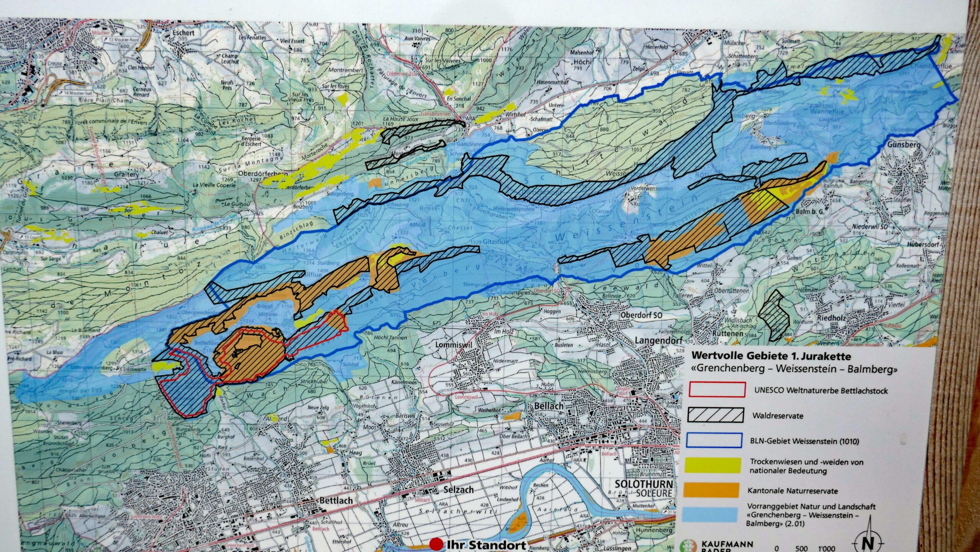
Task: Click the Eschert label at top left
Action: coord(183,33)
